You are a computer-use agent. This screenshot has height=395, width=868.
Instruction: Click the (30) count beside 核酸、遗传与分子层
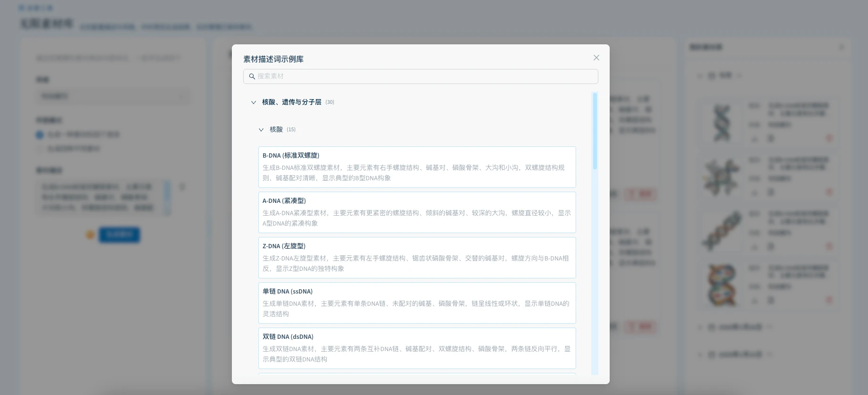[330, 102]
